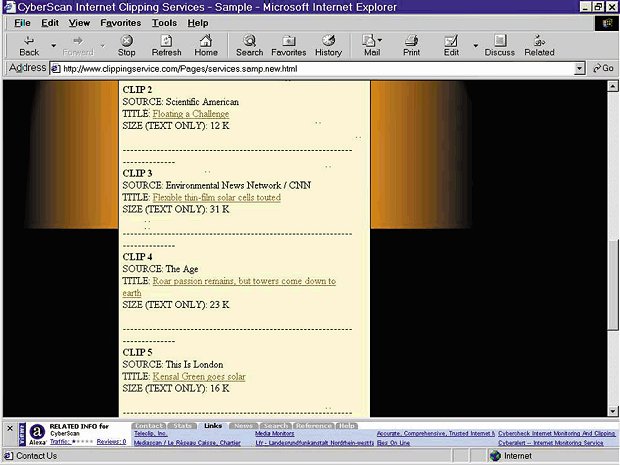Image resolution: width=620 pixels, height=465 pixels.
Task: Open the address bar dropdown list
Action: (x=579, y=68)
